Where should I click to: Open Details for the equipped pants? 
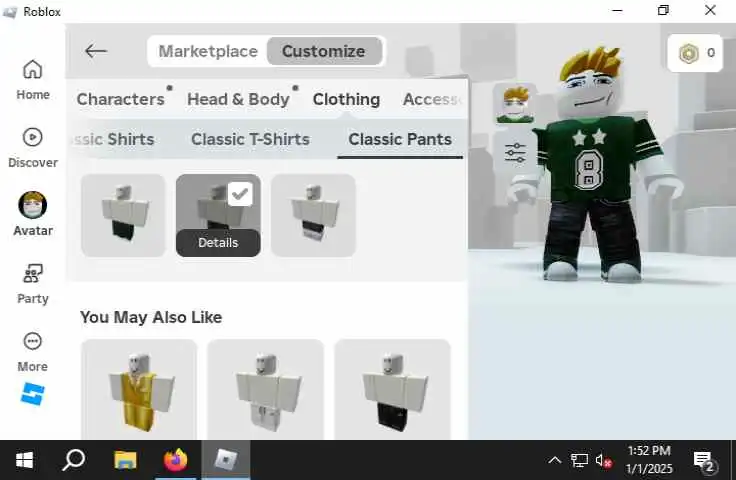218,243
